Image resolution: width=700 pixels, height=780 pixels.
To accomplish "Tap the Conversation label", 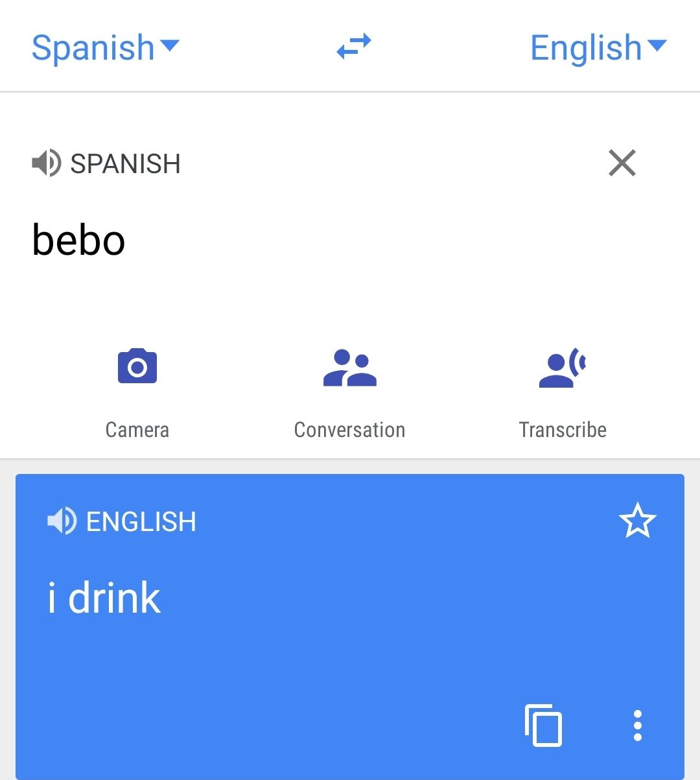I will point(349,430).
